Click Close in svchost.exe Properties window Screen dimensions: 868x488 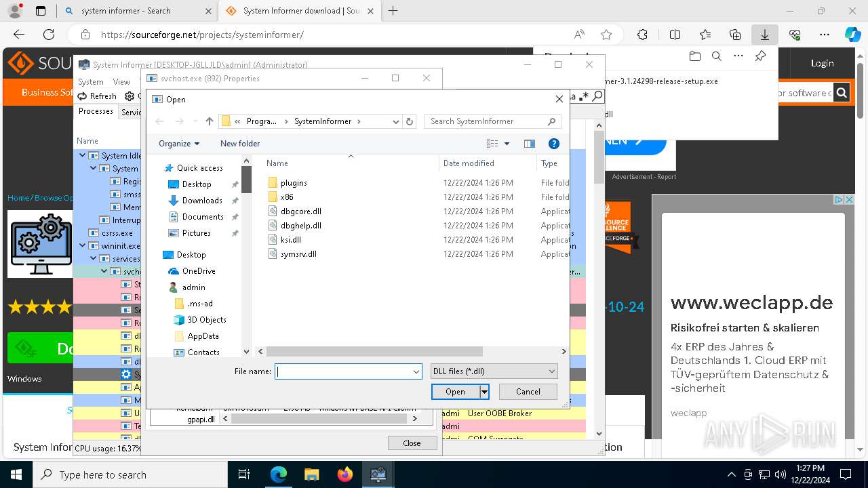click(412, 443)
